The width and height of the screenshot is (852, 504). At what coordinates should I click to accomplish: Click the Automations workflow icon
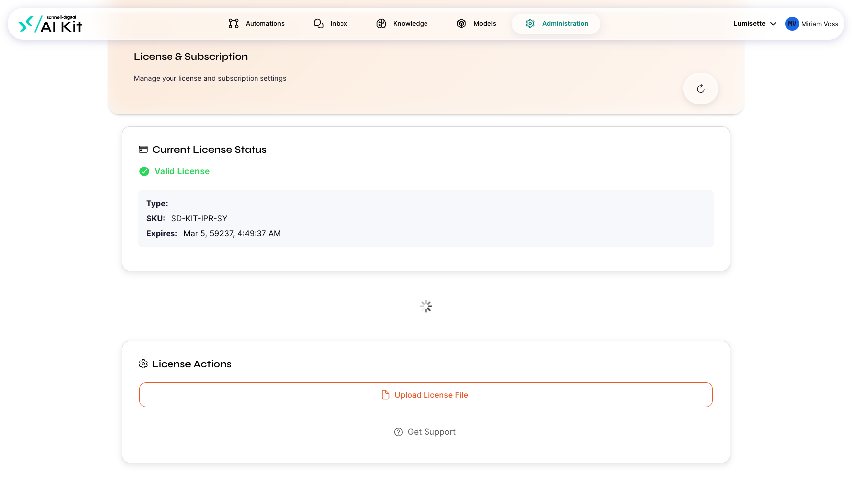[x=234, y=23]
